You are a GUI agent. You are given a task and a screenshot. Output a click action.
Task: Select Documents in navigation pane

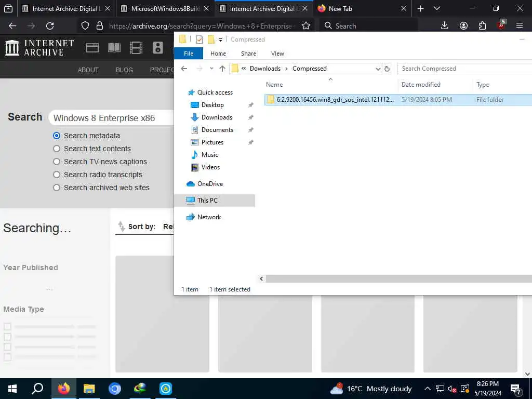[x=217, y=130]
